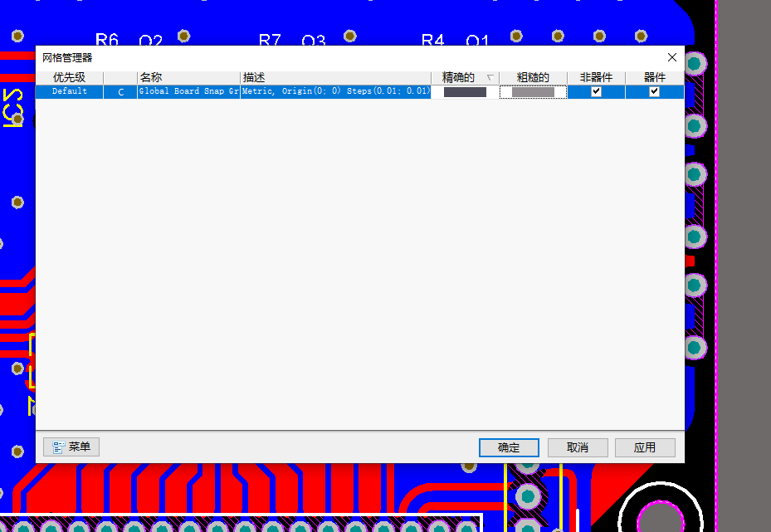Viewport: 771px width, 532px height.
Task: Click the 描述 column header
Action: tap(335, 78)
